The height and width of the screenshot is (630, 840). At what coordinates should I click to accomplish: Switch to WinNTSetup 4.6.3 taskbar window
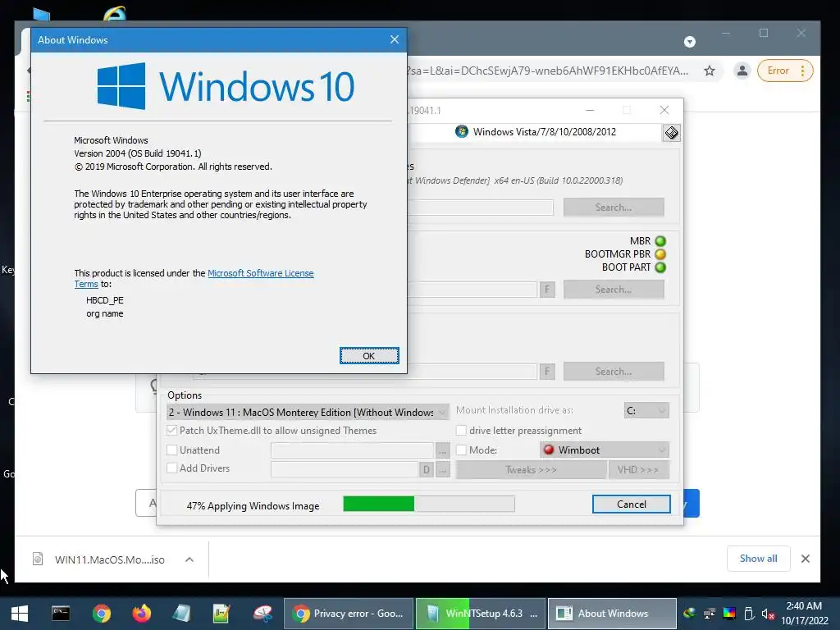(481, 614)
